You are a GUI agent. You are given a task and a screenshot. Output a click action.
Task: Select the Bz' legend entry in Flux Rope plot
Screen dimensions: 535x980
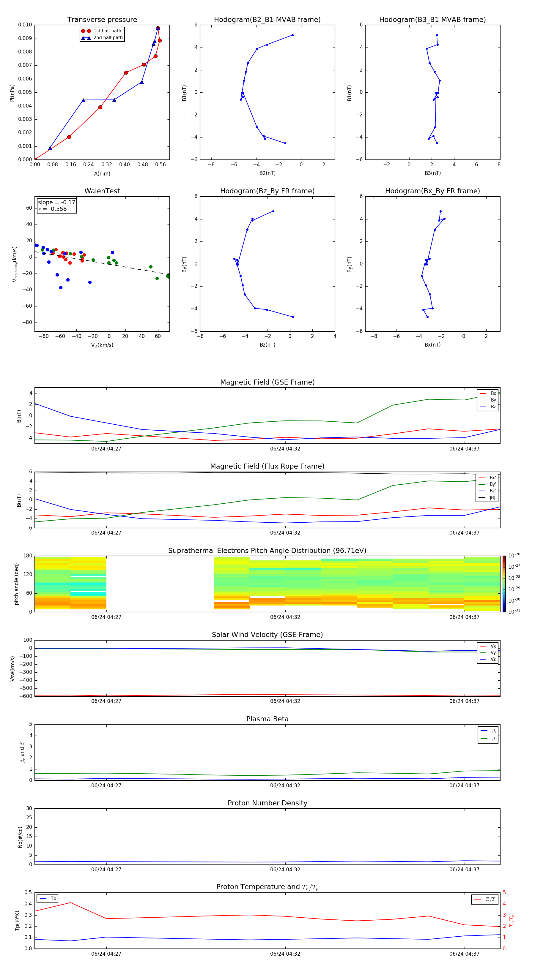coord(487,491)
